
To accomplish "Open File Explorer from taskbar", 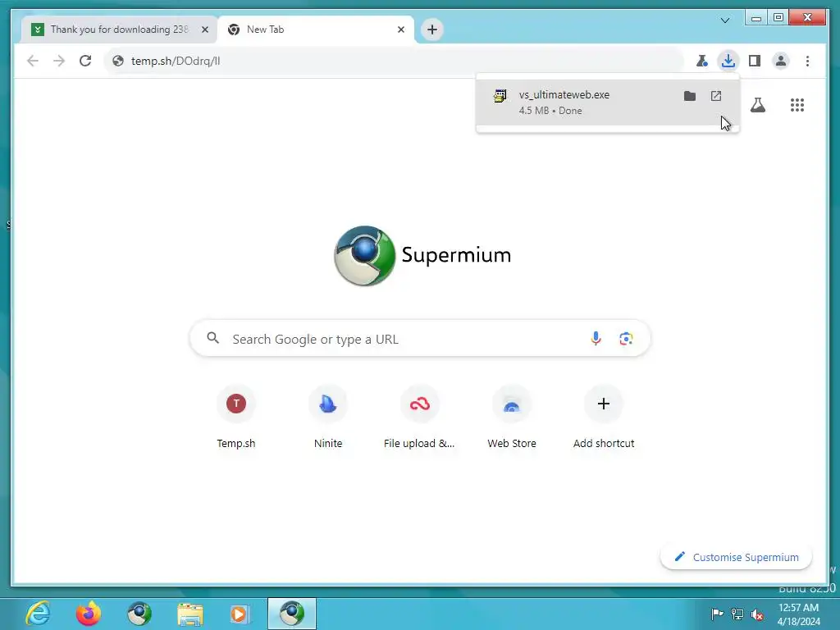I will tap(190, 614).
